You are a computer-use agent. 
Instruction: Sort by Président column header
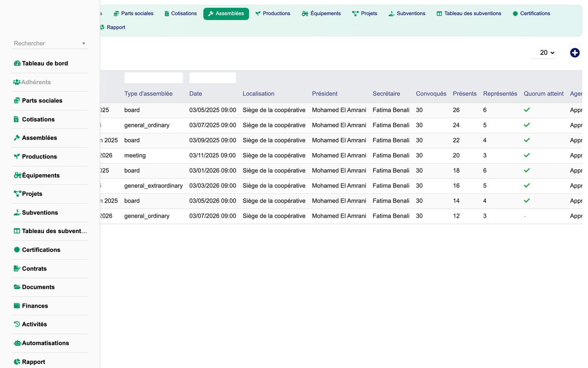[325, 94]
